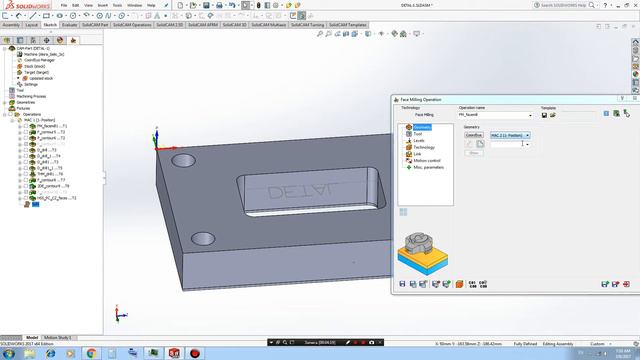Click the Open document toolbar icon
Viewport: 640px width, 360px height.
coord(193,5)
